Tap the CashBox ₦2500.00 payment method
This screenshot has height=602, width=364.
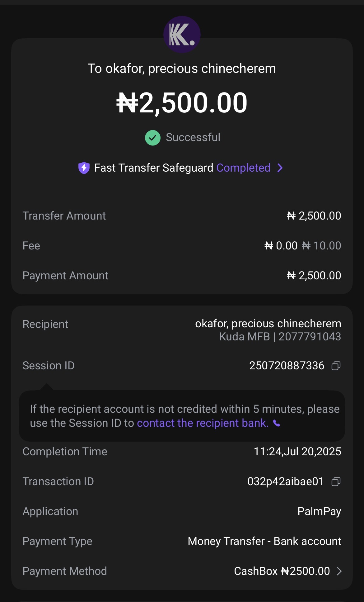pyautogui.click(x=282, y=571)
